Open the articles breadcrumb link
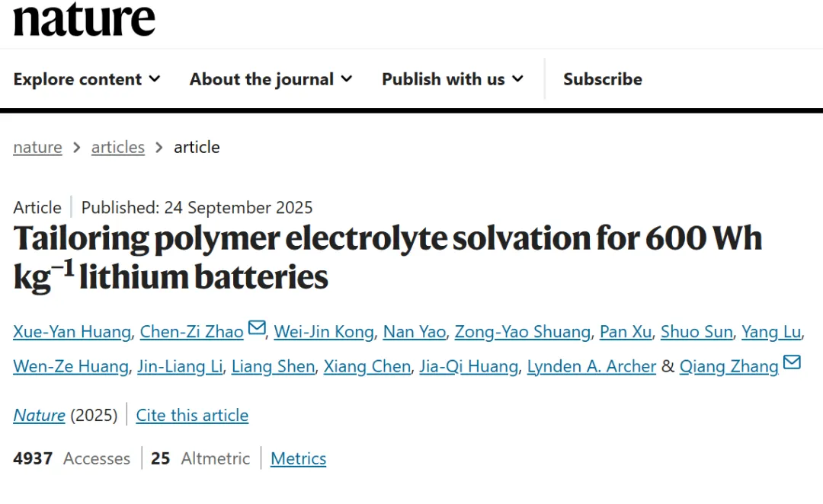Viewport: 823px width, 504px height. pos(117,147)
